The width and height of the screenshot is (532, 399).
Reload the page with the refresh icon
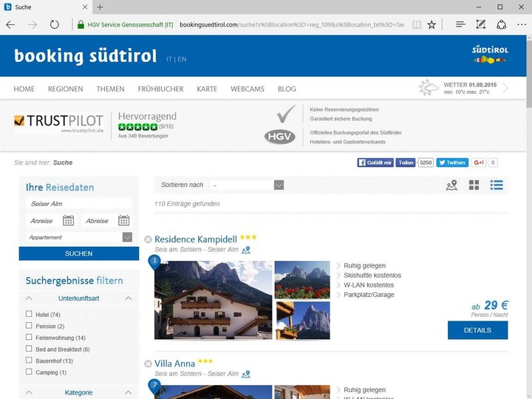tap(54, 24)
